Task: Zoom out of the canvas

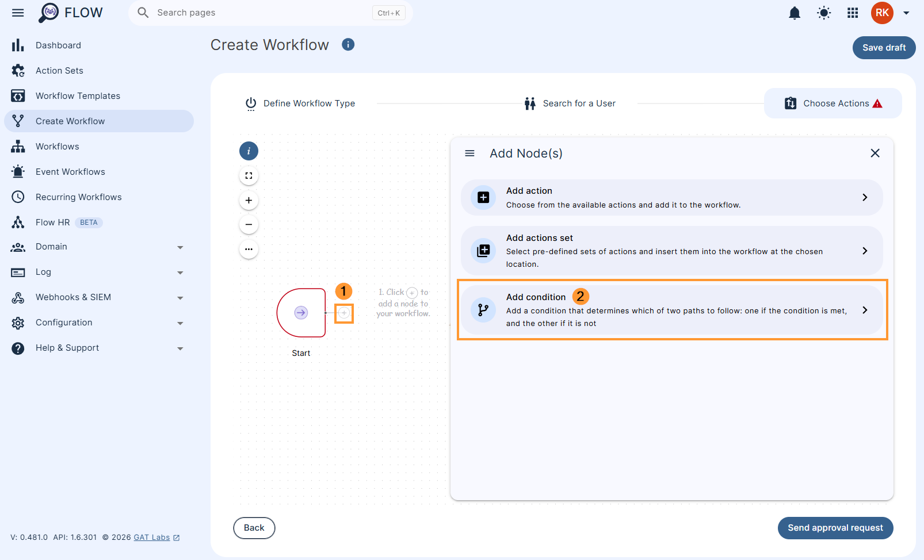Action: (x=249, y=225)
